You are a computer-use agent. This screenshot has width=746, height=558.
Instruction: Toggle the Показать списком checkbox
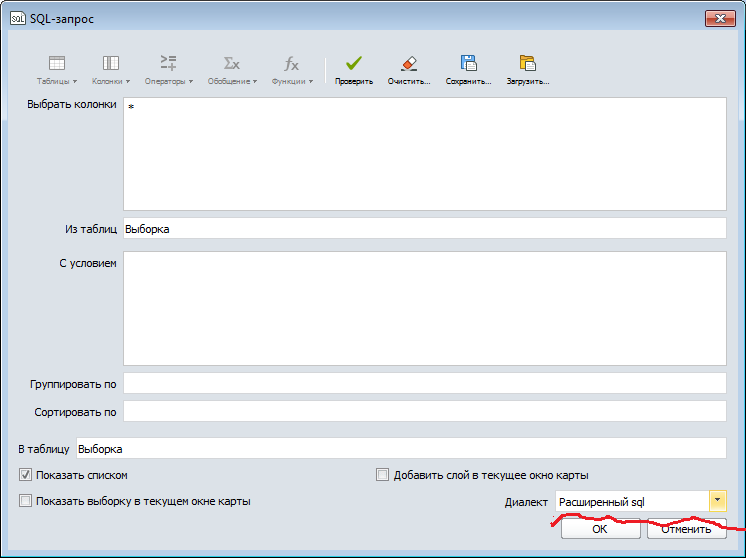click(x=25, y=475)
